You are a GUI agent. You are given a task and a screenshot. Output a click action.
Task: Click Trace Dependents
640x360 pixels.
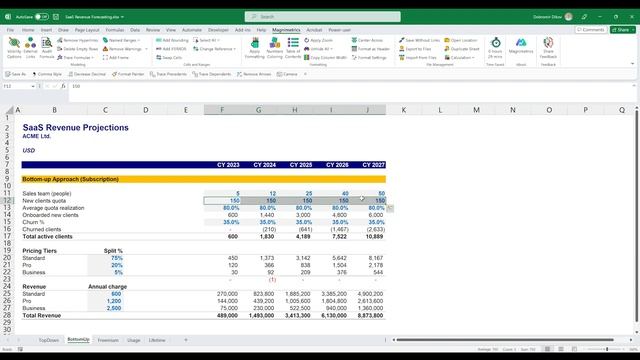tap(211, 74)
